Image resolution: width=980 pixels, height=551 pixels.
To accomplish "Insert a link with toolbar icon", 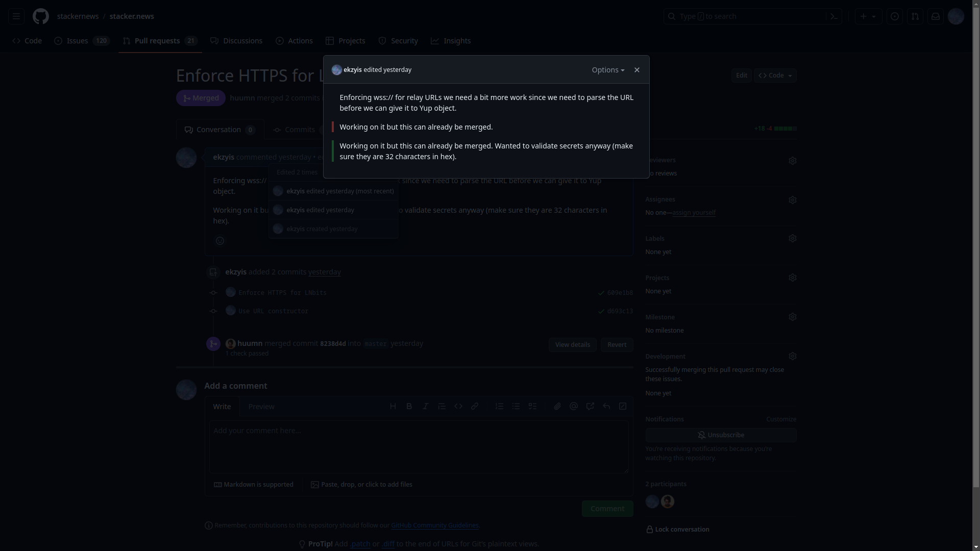I will point(474,406).
